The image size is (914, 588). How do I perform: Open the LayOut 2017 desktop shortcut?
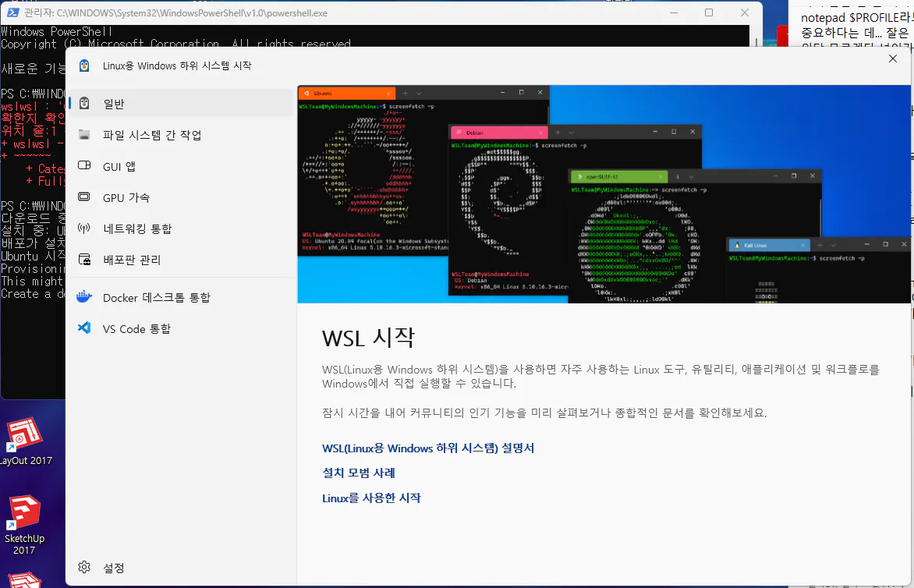click(24, 442)
